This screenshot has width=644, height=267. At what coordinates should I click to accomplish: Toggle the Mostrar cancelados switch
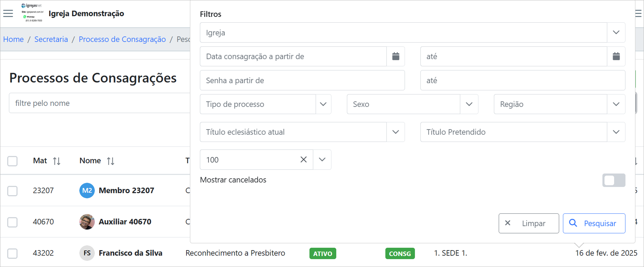613,180
